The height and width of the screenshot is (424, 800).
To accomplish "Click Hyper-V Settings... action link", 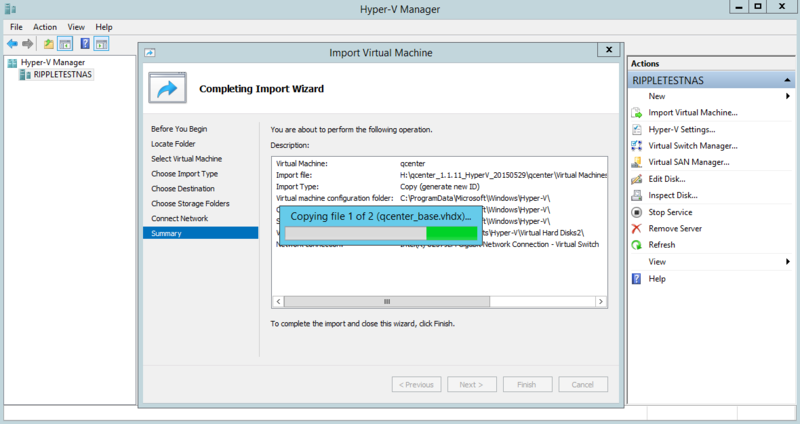I will click(x=682, y=130).
